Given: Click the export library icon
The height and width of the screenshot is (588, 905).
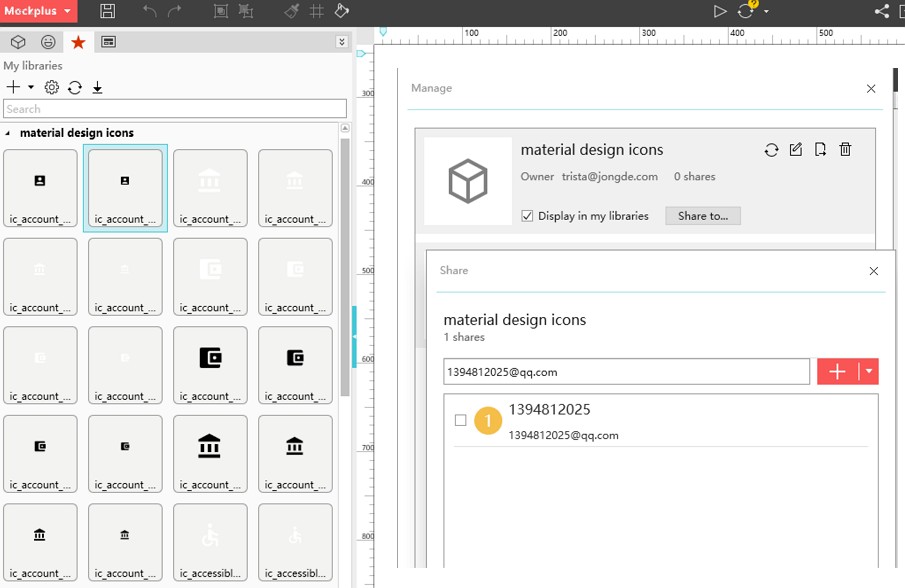Looking at the screenshot, I should pos(820,150).
